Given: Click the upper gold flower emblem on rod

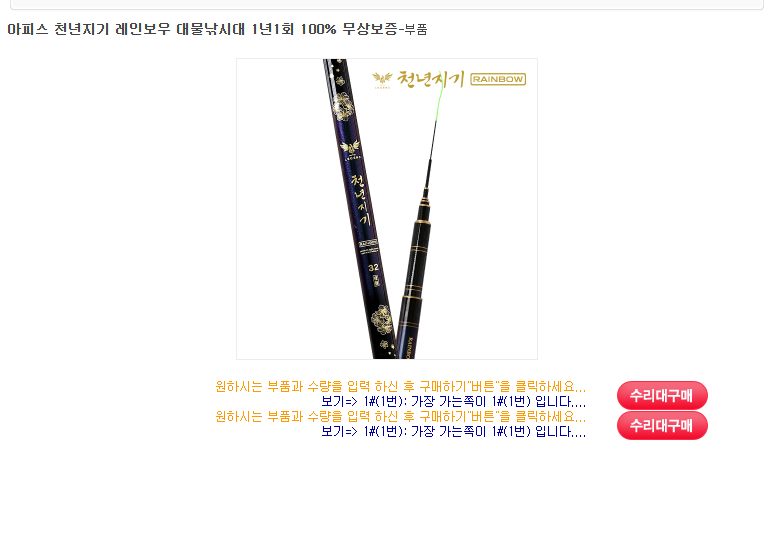Looking at the screenshot, I should [x=343, y=106].
